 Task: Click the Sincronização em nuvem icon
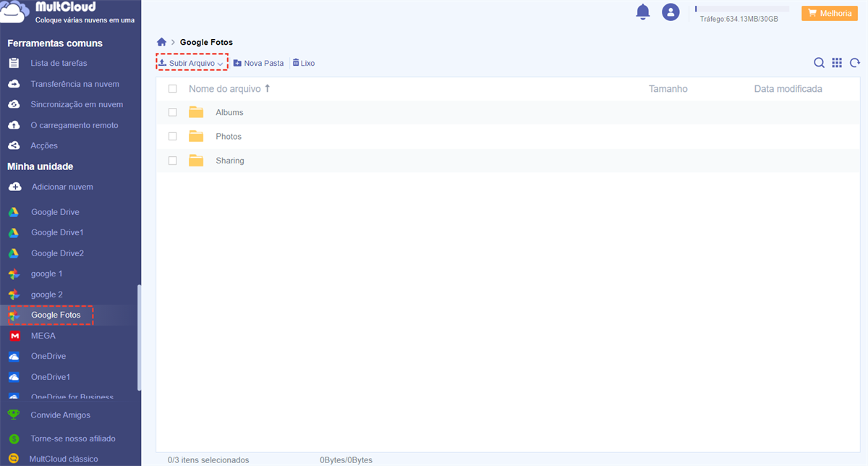point(14,104)
